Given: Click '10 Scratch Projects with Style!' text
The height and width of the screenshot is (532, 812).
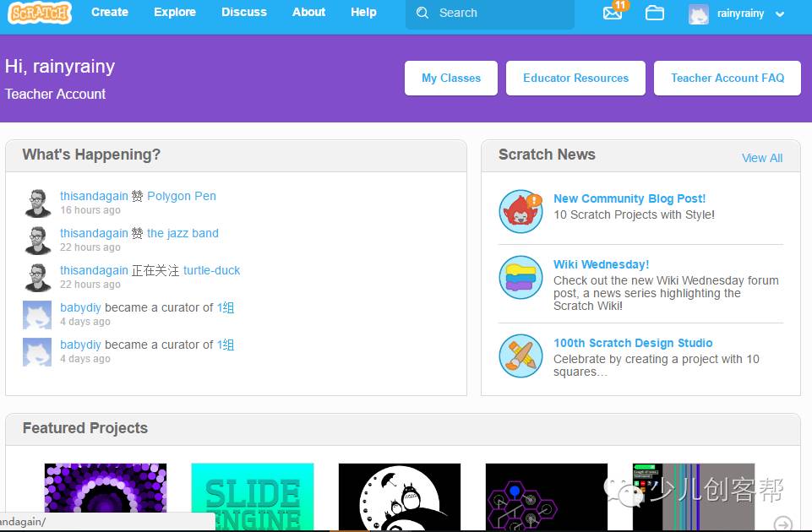Looking at the screenshot, I should [634, 214].
